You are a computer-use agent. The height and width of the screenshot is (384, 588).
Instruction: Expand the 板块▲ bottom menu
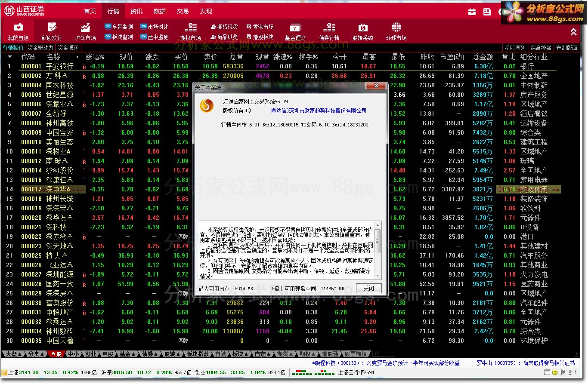(241, 354)
